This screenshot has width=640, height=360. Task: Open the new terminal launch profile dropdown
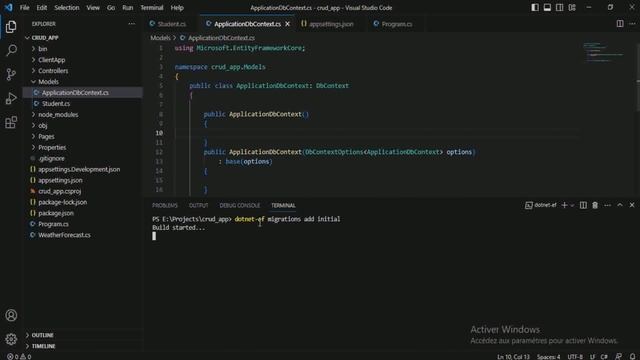point(572,205)
